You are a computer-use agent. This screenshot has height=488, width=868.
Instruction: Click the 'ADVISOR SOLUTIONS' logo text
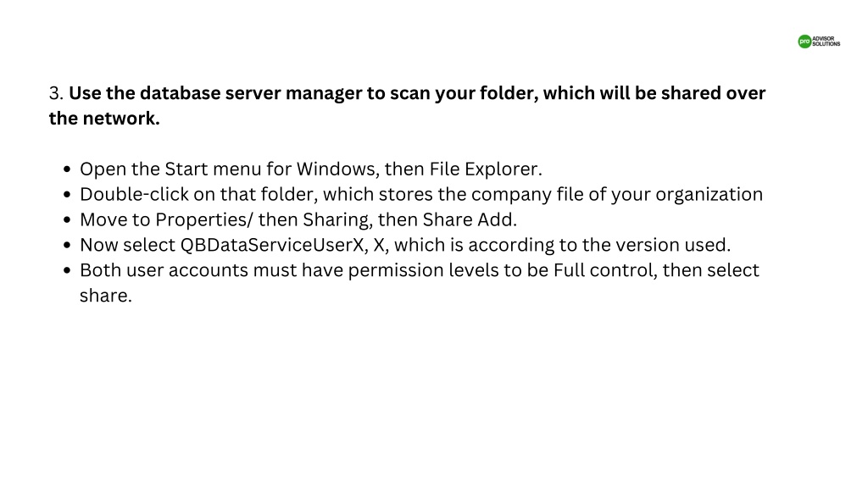826,42
